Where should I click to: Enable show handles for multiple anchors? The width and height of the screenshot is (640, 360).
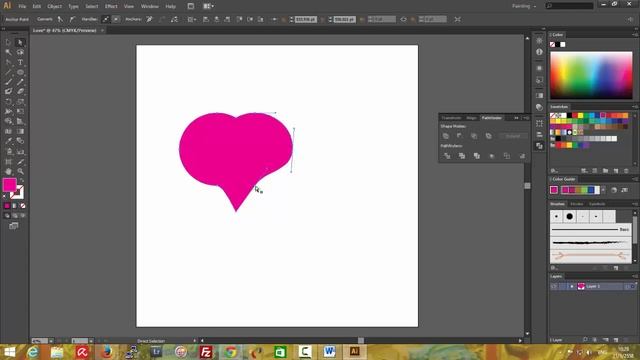pos(106,19)
